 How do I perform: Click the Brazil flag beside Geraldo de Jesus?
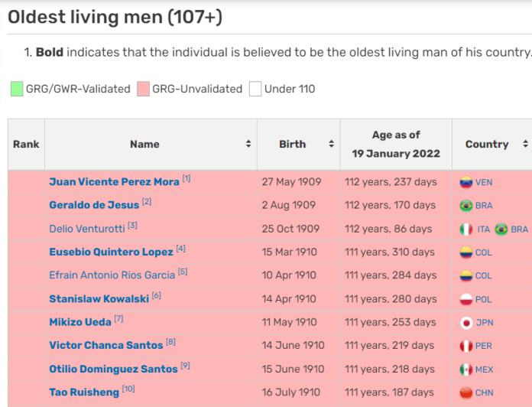click(465, 206)
